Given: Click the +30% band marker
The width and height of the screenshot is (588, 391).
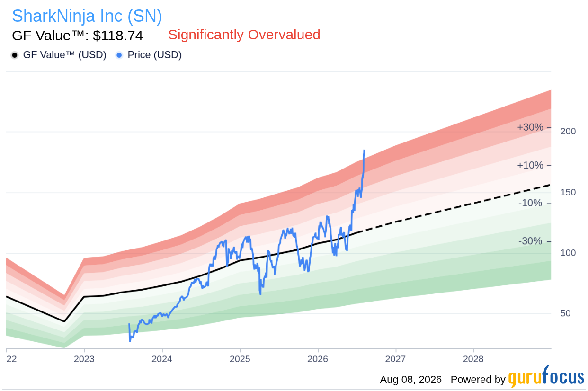Looking at the screenshot, I should [529, 127].
